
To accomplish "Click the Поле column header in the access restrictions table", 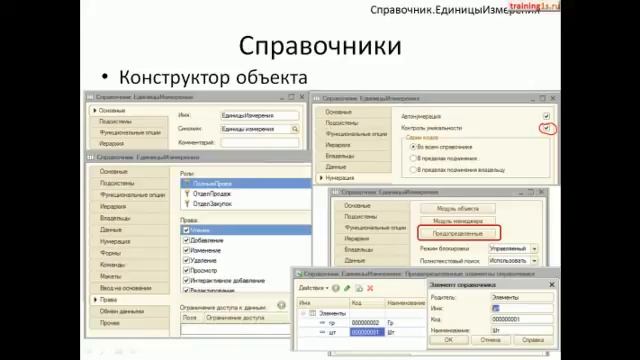I will pyautogui.click(x=191, y=318).
